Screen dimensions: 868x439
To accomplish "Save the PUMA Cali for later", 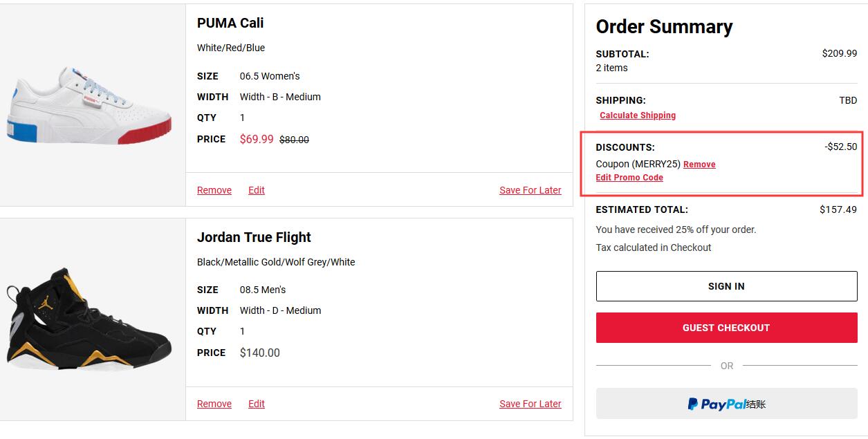I will coord(530,190).
